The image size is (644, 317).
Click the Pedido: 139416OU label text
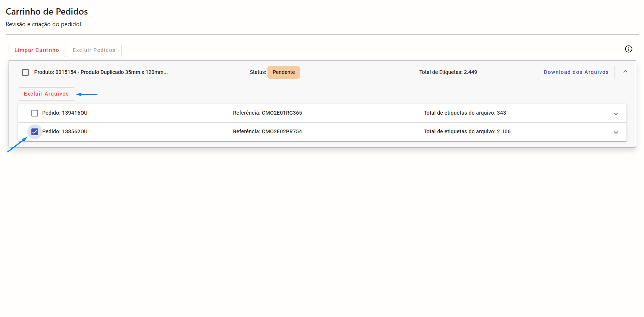(x=65, y=113)
